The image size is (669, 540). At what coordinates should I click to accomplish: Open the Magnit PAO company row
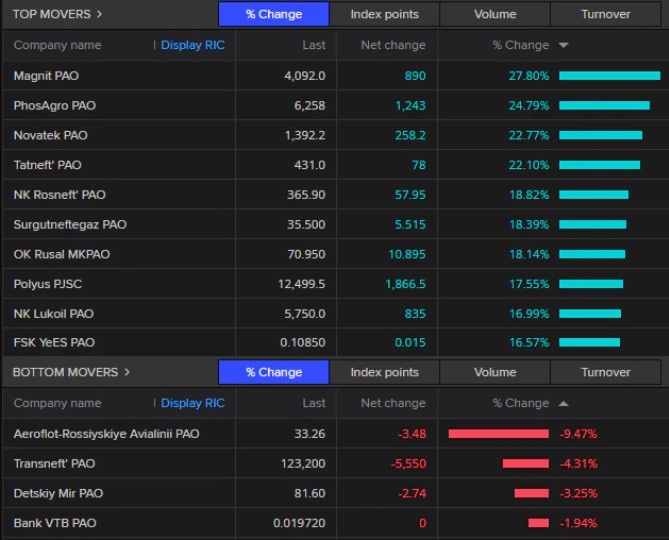click(44, 76)
